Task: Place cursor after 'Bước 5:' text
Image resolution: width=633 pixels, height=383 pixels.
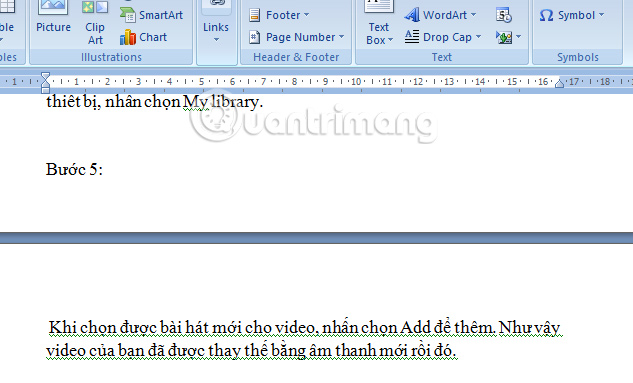Action: pos(104,170)
